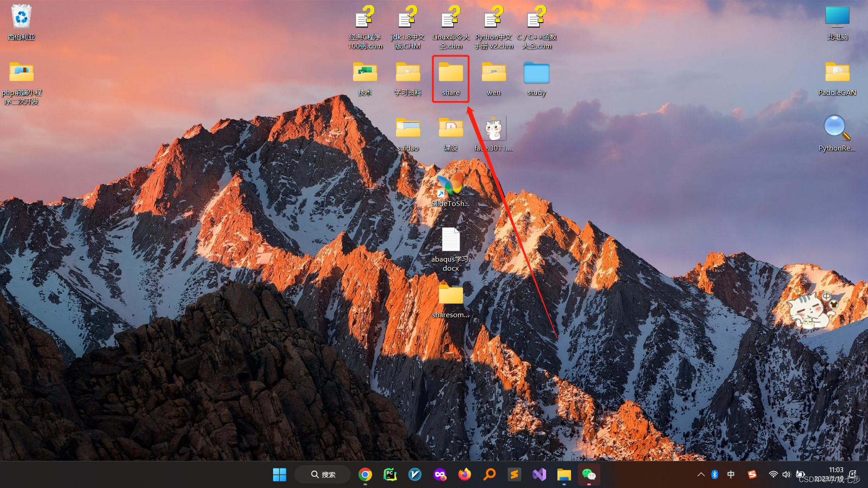Open Visual Studio from taskbar
This screenshot has width=868, height=488.
[x=539, y=474]
